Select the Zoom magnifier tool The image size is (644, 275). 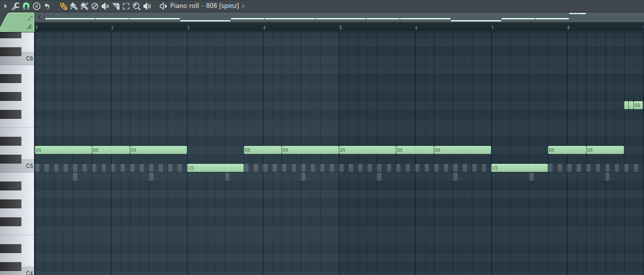point(136,6)
